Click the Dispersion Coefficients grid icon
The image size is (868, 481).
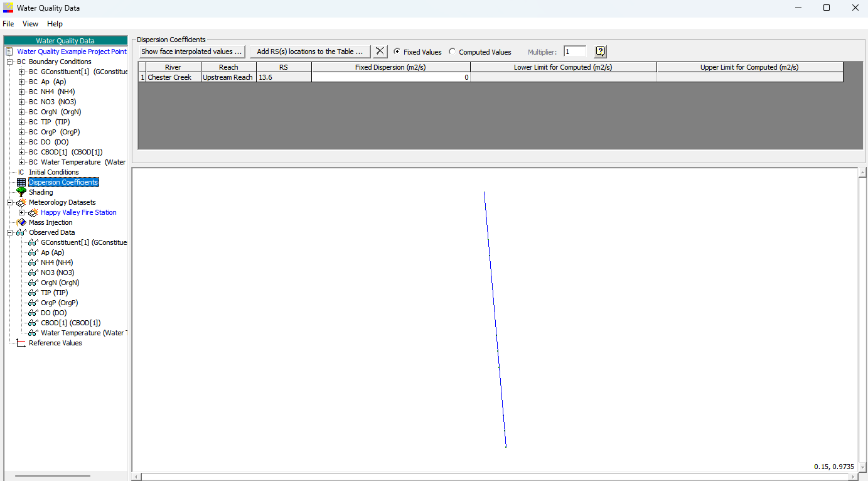click(x=21, y=182)
